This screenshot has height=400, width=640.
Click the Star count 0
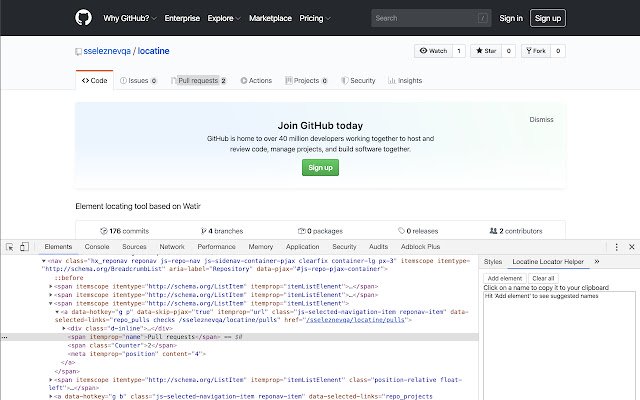point(509,51)
